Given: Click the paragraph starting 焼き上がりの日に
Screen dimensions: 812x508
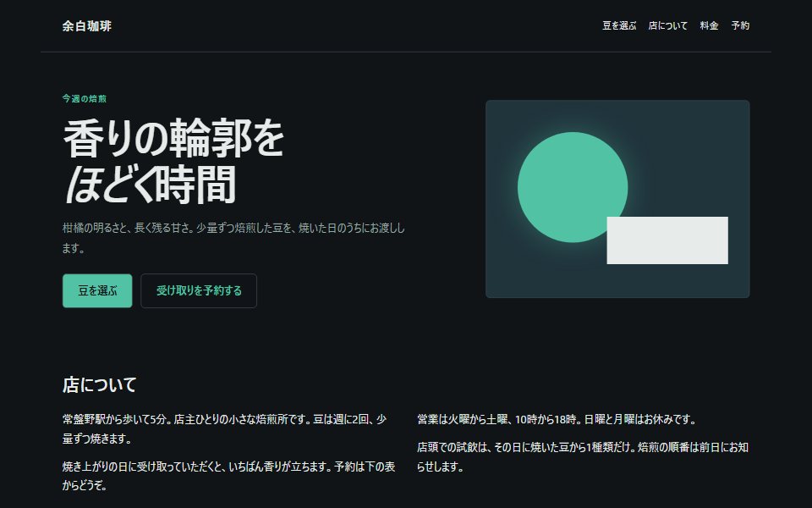Looking at the screenshot, I should tap(229, 476).
